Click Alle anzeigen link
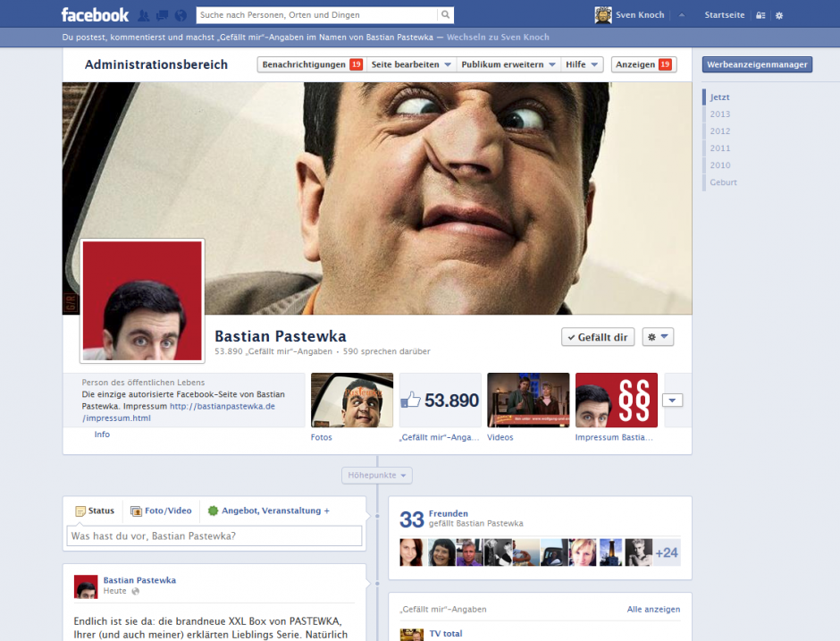The image size is (840, 641). (653, 610)
